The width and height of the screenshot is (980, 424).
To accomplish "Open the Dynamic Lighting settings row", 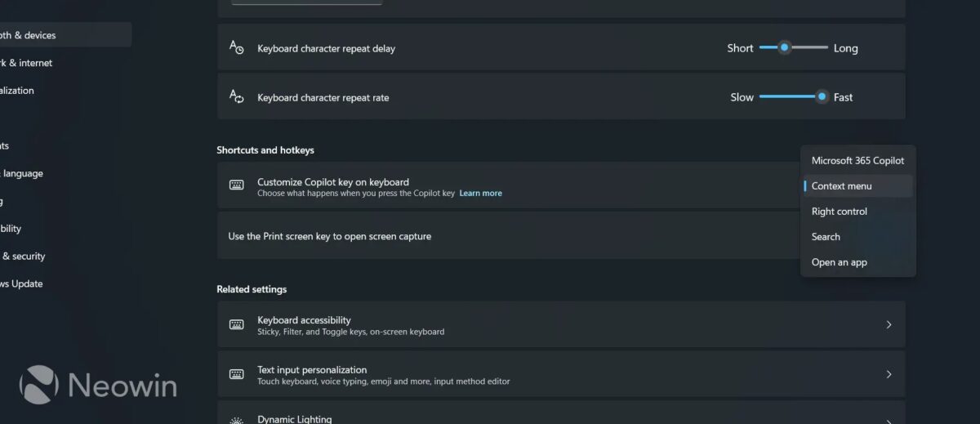I will [561, 413].
